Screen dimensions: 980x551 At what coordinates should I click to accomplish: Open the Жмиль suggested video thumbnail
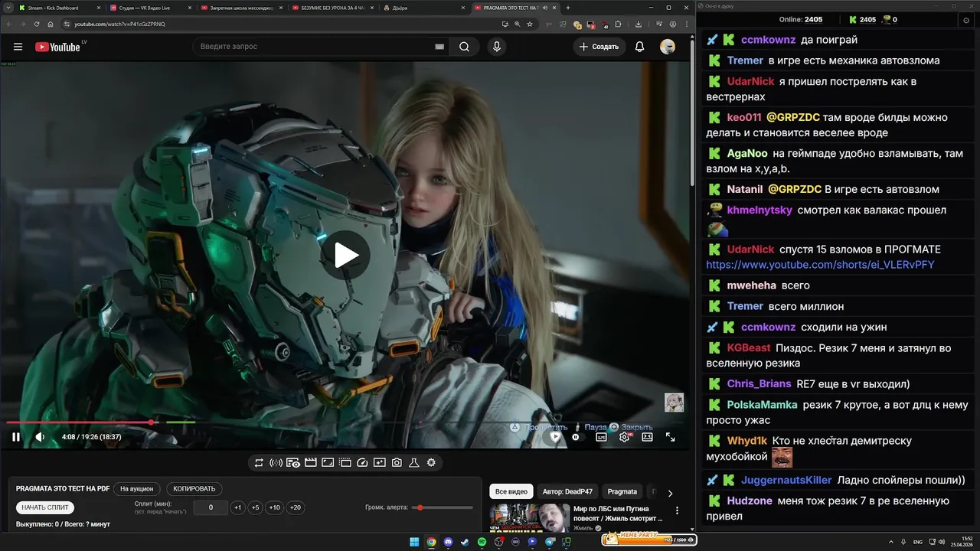click(x=530, y=518)
